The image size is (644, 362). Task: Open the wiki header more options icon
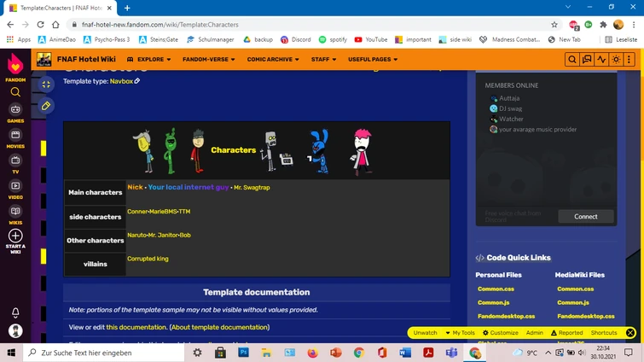click(629, 59)
